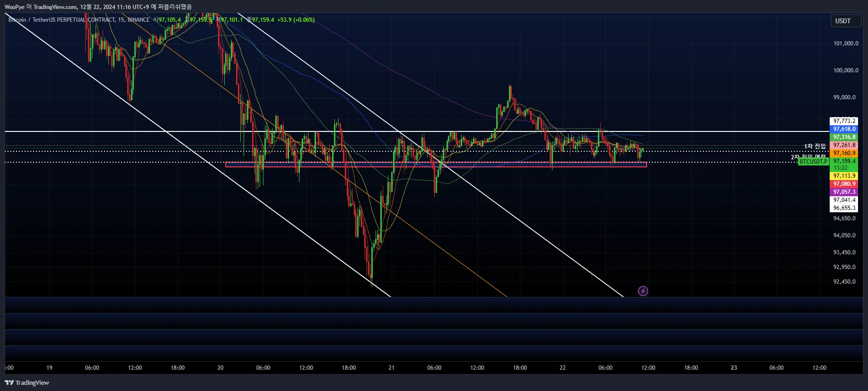Click the 94,650.0 price axis tick
868x391 pixels.
(844, 218)
